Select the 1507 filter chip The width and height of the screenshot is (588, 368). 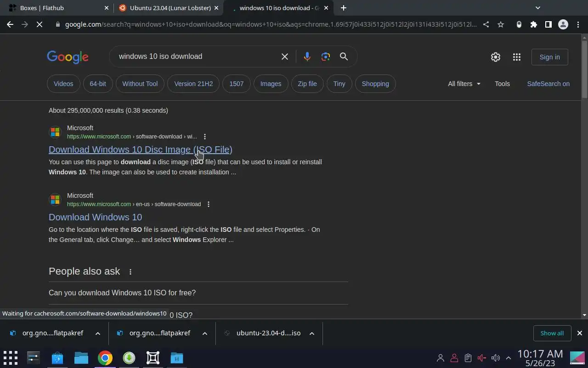[237, 84]
